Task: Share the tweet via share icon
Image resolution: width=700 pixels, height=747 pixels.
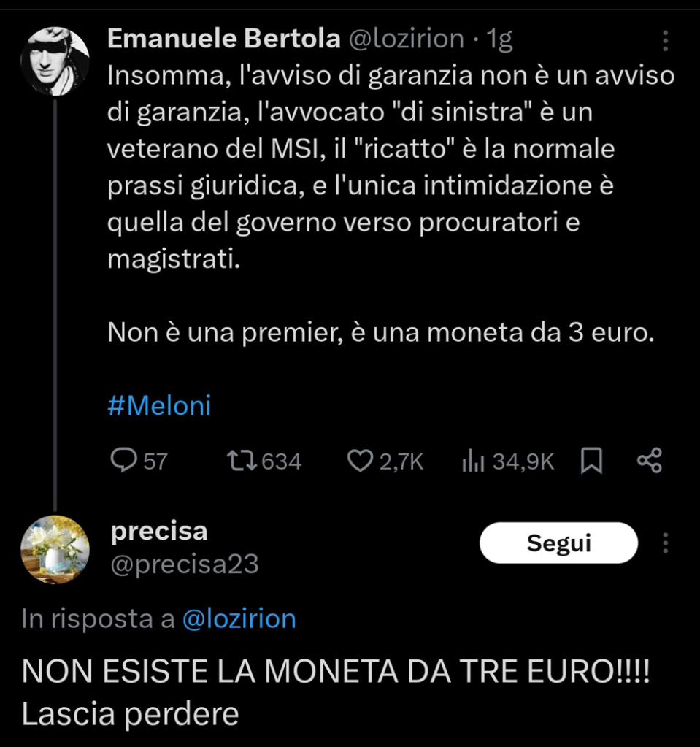Action: click(x=649, y=461)
